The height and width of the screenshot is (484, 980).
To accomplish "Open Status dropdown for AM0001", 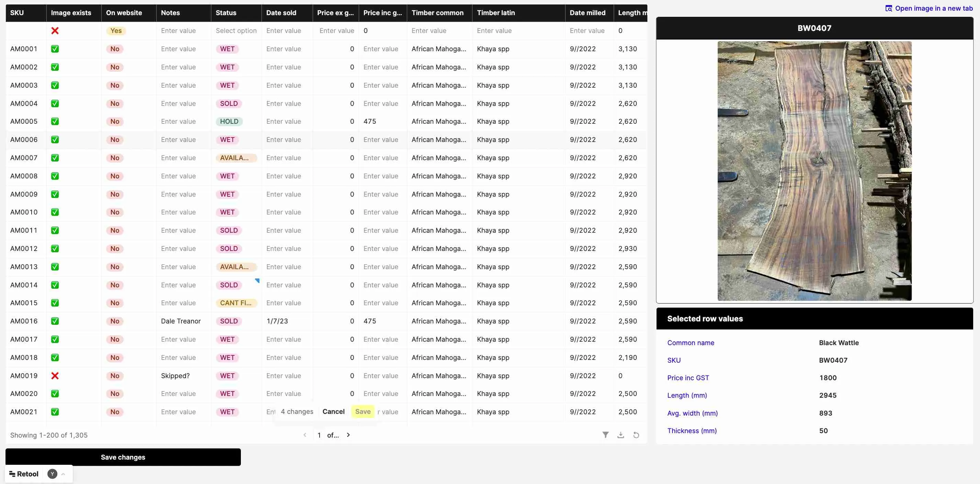I will (227, 49).
